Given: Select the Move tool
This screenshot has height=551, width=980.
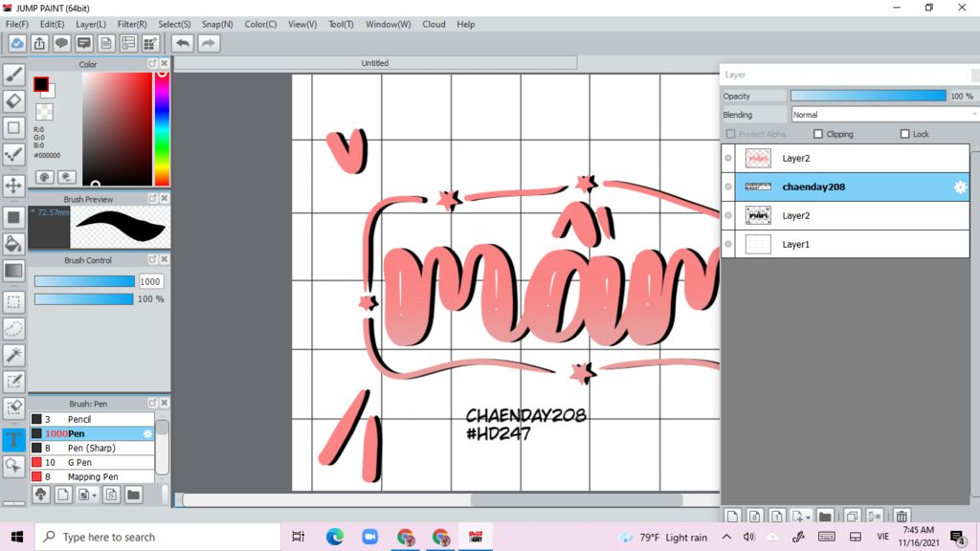Looking at the screenshot, I should pyautogui.click(x=13, y=186).
